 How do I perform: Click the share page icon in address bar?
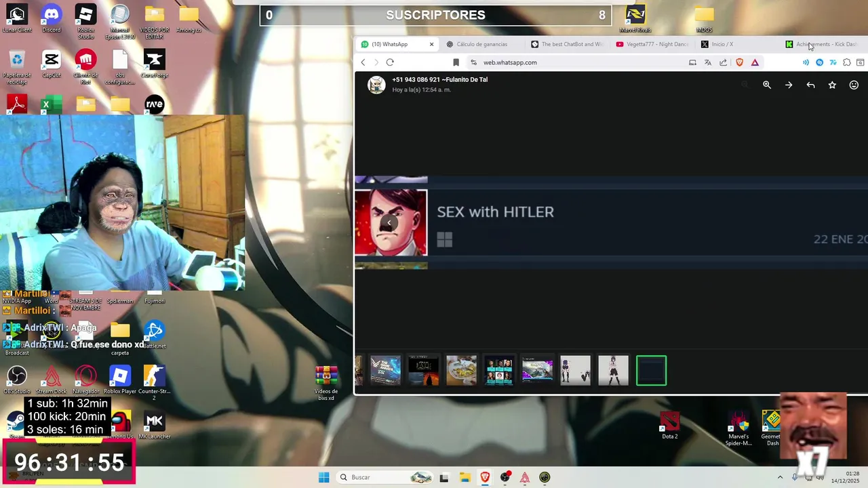(x=724, y=62)
